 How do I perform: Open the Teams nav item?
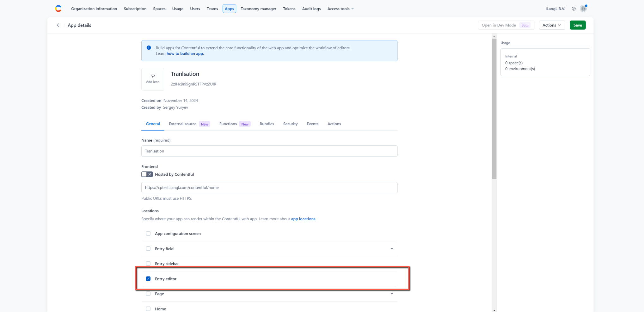(212, 9)
